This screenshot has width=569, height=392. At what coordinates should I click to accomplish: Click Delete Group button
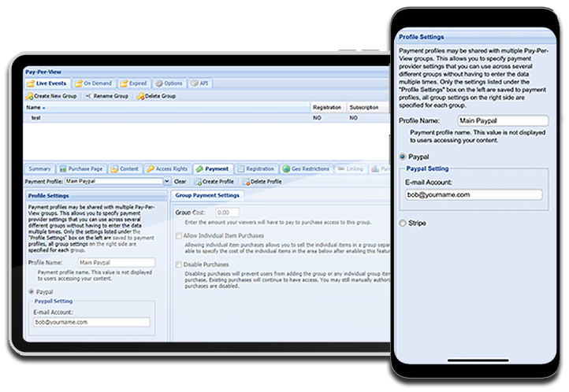tap(156, 96)
